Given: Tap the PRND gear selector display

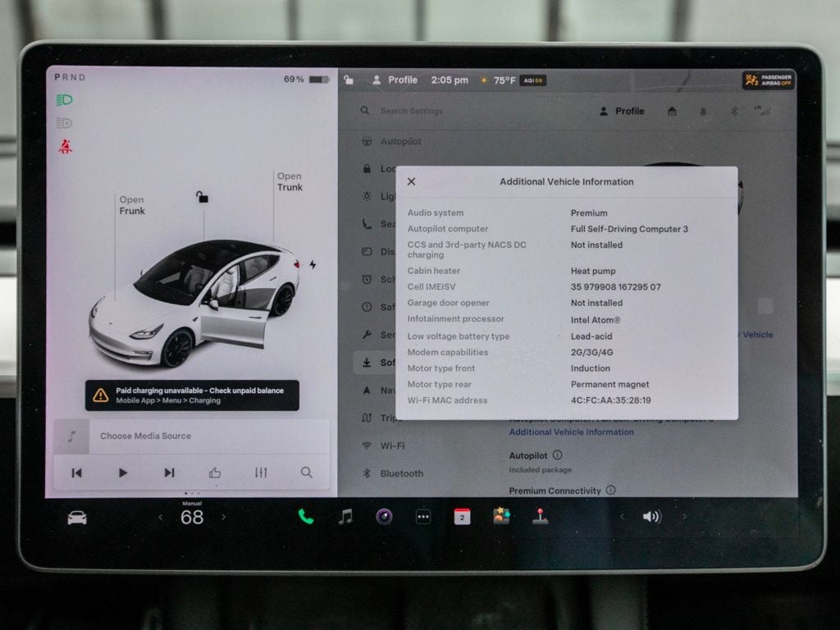Looking at the screenshot, I should (70, 77).
